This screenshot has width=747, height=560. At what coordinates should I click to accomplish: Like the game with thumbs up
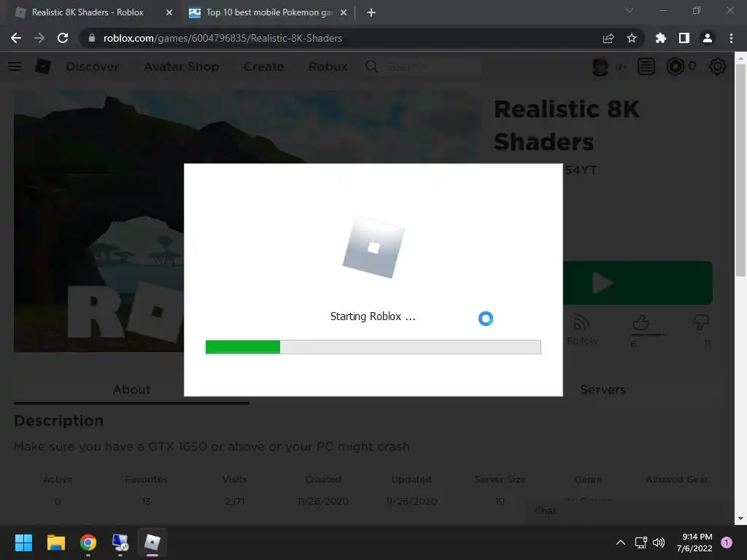point(641,324)
